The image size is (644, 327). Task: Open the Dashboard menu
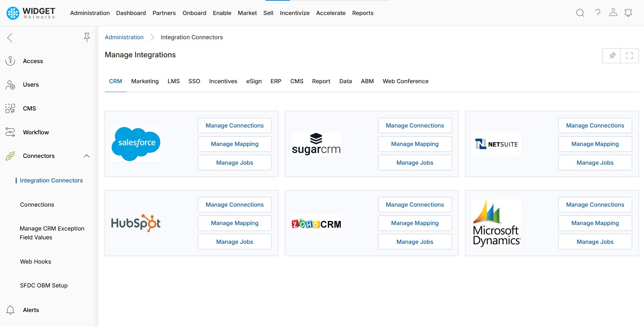tap(131, 13)
